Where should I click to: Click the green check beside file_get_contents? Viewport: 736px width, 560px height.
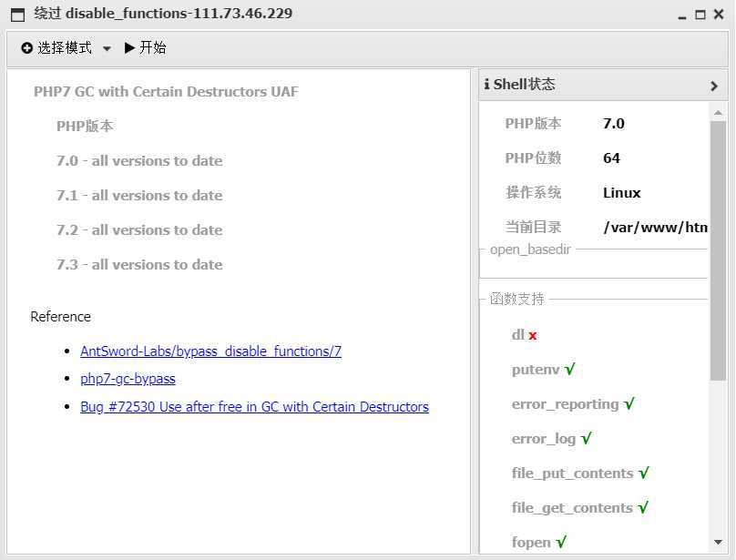click(x=643, y=507)
